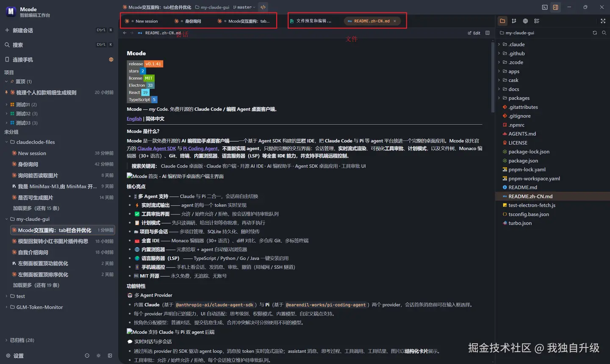Open the built-in browser globe icon tab
This screenshot has width=610, height=364.
pyautogui.click(x=525, y=21)
